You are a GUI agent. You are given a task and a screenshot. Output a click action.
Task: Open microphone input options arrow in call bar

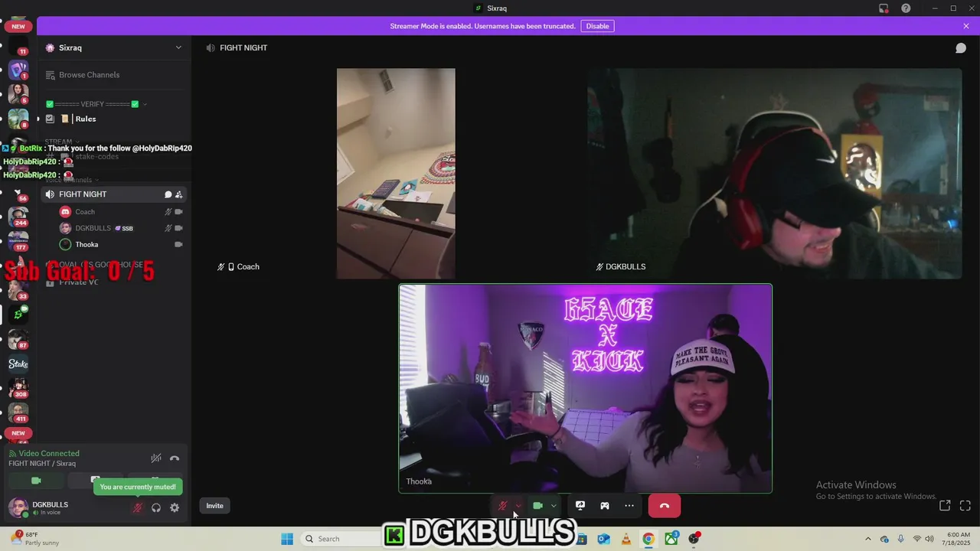click(x=518, y=506)
